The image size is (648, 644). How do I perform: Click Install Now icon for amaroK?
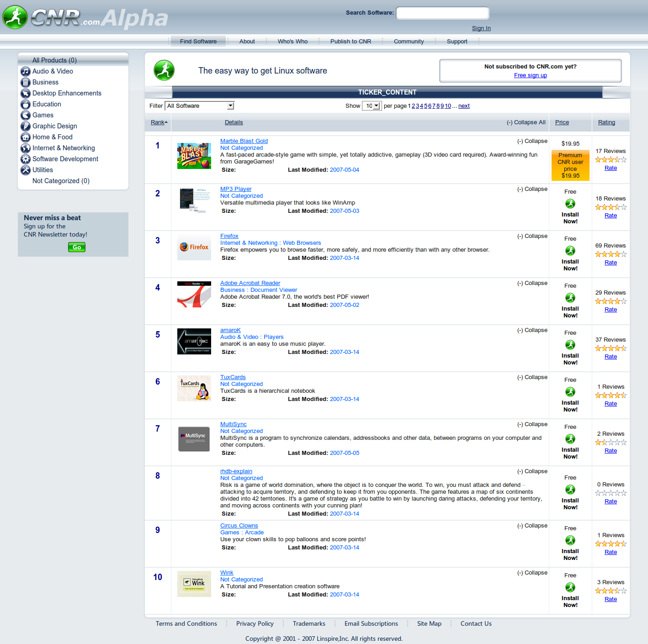[x=570, y=345]
